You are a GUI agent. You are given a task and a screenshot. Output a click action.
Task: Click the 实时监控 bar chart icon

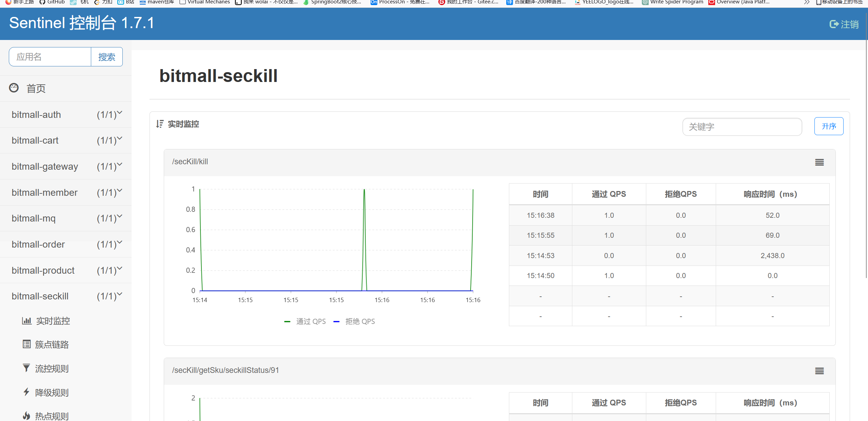[x=27, y=320]
